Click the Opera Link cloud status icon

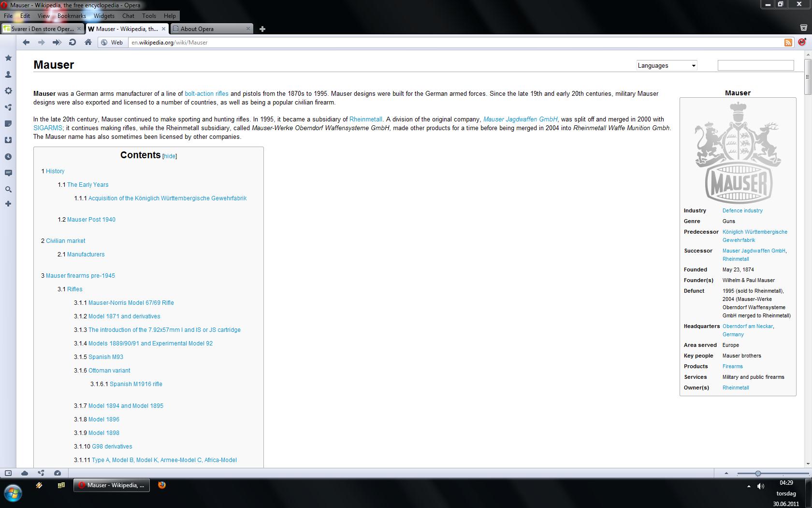25,473
